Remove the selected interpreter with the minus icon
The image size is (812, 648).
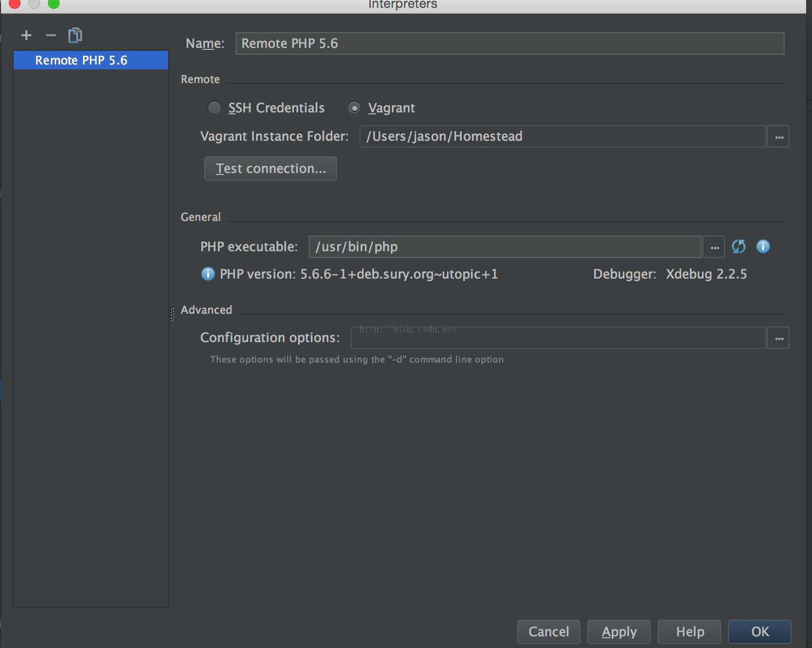pyautogui.click(x=51, y=35)
